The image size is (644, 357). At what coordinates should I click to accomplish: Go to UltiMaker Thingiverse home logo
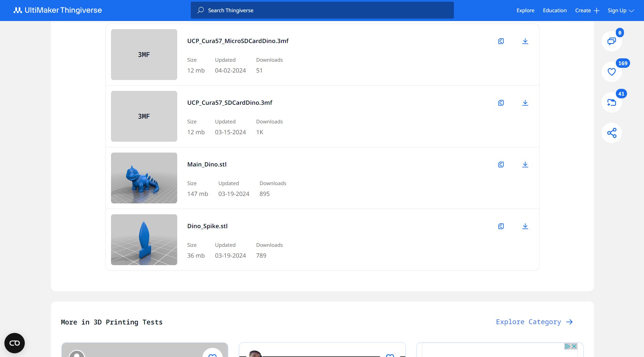click(x=58, y=11)
